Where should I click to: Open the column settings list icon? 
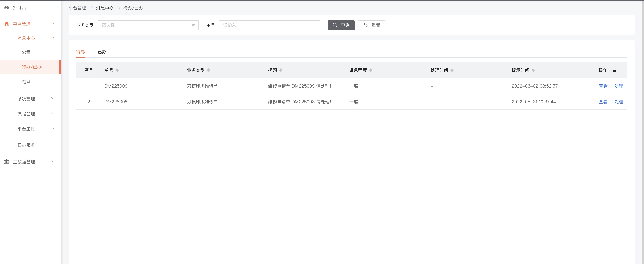click(x=614, y=70)
